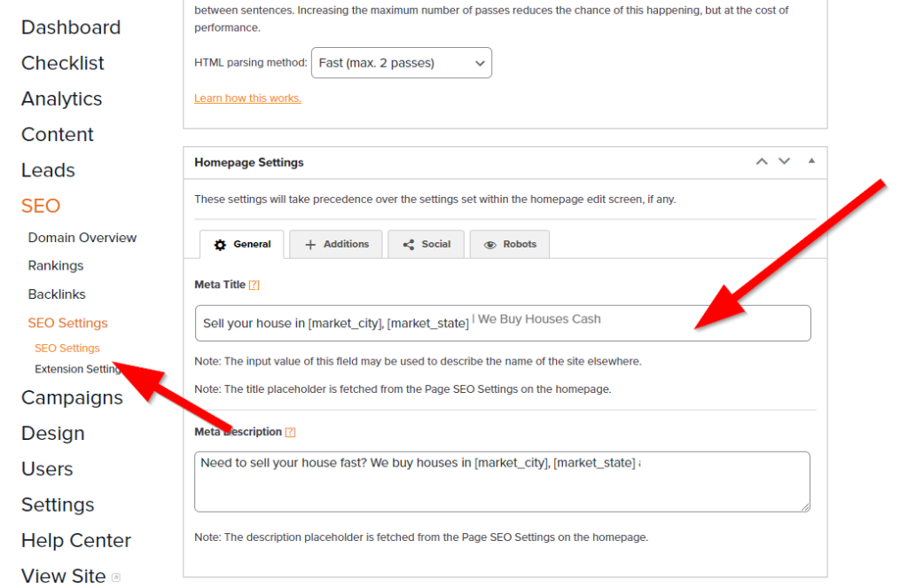Open the Backlinks submenu item
The height and width of the screenshot is (588, 908).
pos(57,294)
